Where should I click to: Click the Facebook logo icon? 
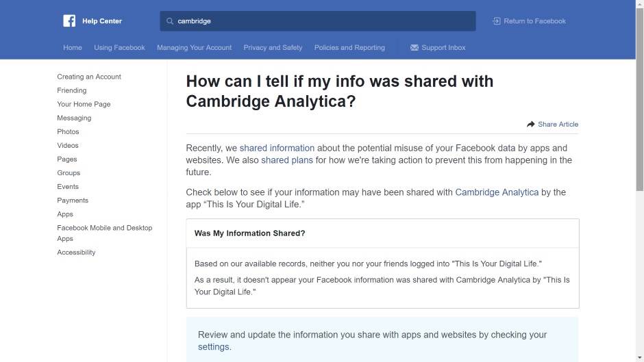pyautogui.click(x=69, y=21)
